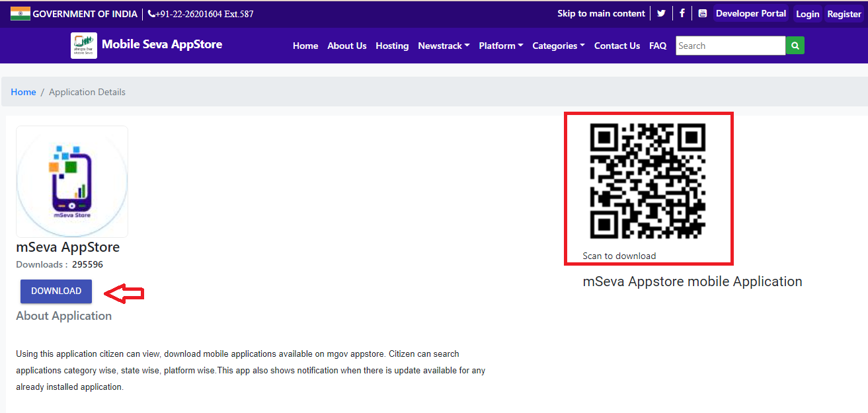Click the Application Details breadcrumb text
Image resolution: width=868 pixels, height=413 pixels.
click(87, 92)
